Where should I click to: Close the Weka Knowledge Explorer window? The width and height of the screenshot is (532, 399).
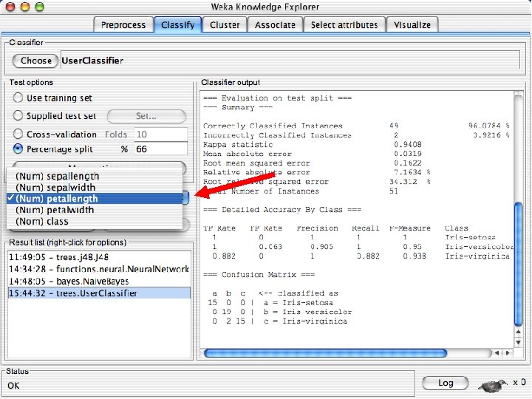[10, 7]
